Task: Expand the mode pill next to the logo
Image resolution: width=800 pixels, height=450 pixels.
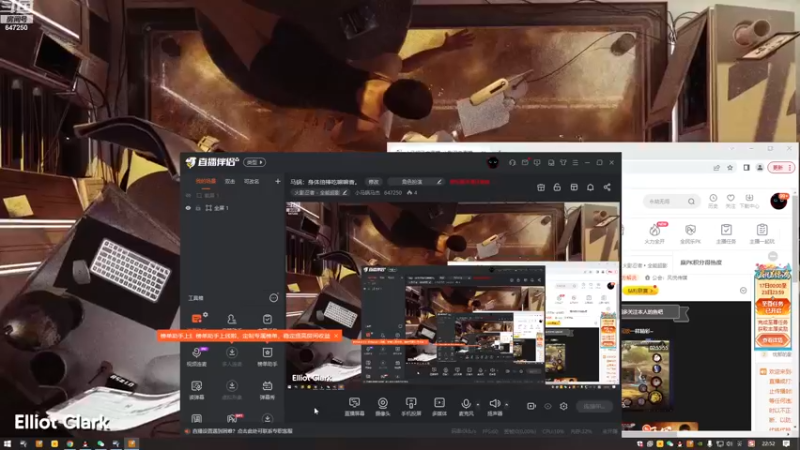Action: point(254,162)
